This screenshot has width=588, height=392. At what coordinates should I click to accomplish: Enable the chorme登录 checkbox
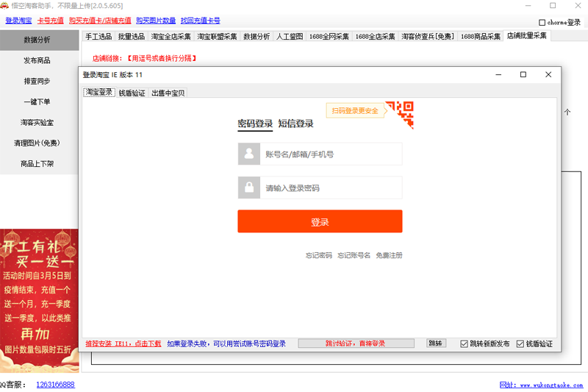542,23
